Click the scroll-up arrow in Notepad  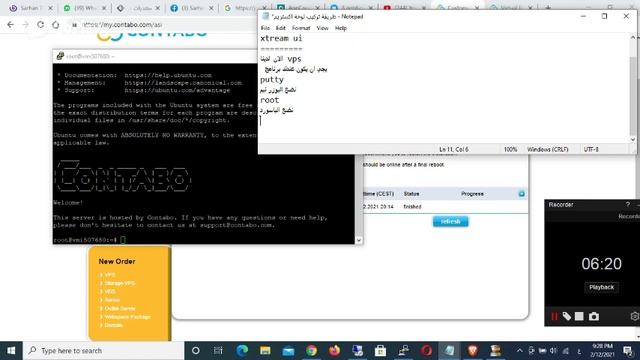(x=633, y=38)
